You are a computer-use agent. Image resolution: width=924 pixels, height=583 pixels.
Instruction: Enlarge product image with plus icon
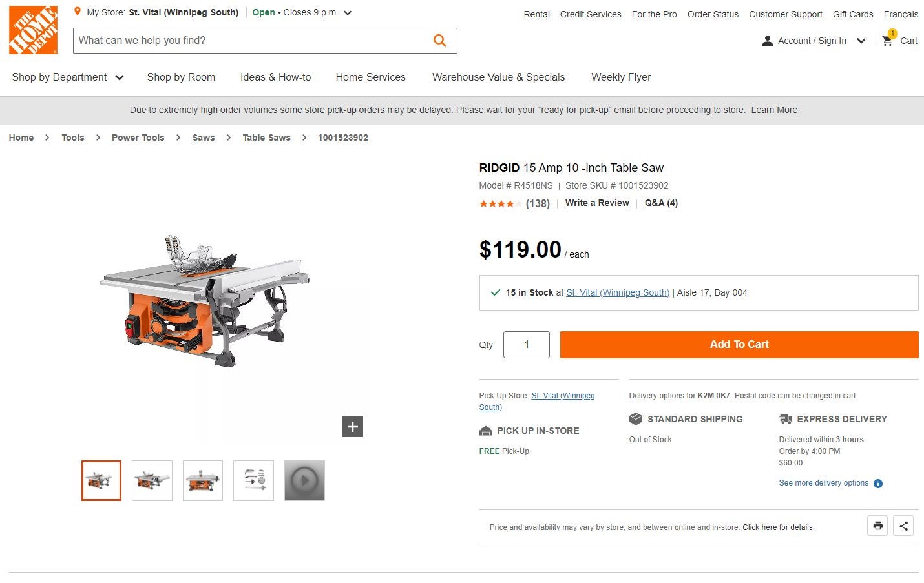tap(353, 427)
